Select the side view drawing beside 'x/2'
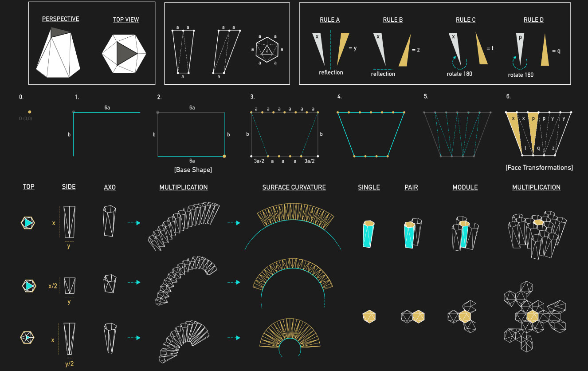This screenshot has width=588, height=371. click(70, 285)
